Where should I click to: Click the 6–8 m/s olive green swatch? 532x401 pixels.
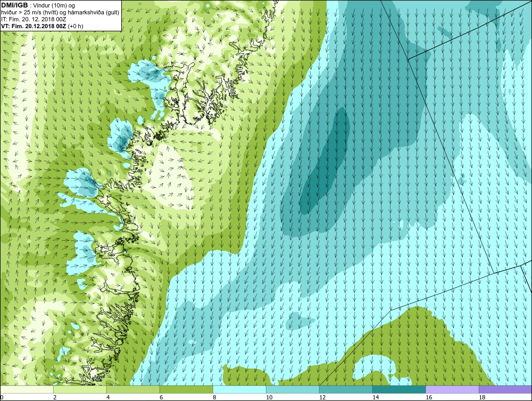(x=186, y=389)
